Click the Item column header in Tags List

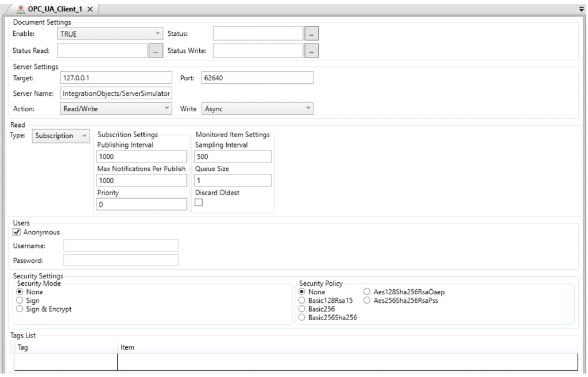(126, 347)
